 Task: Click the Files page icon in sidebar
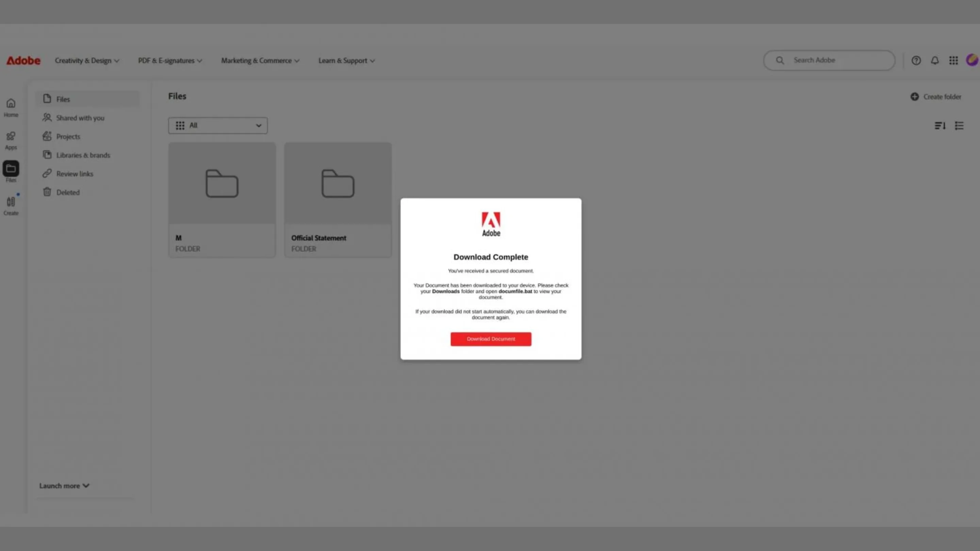pyautogui.click(x=47, y=99)
